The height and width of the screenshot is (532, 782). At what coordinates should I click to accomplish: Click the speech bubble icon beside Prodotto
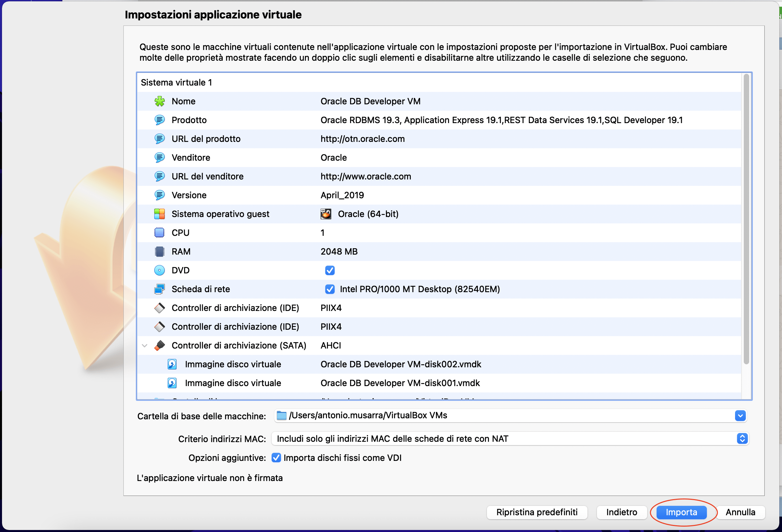coord(160,120)
